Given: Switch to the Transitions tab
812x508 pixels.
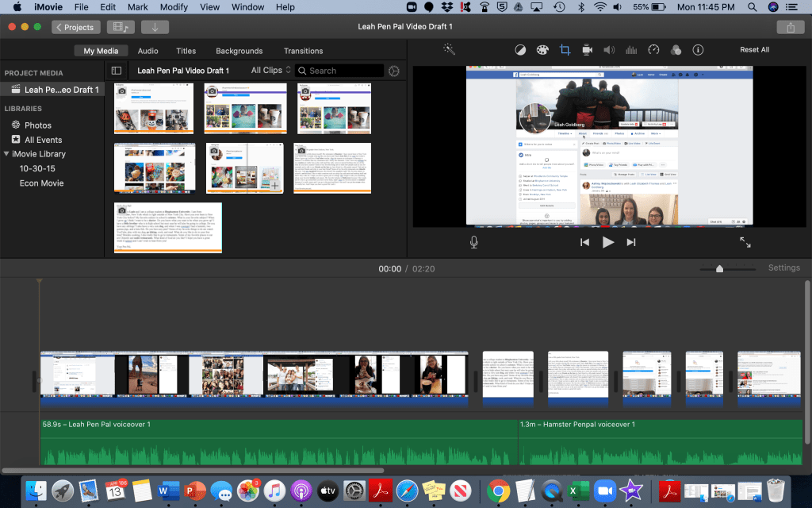Looking at the screenshot, I should pos(303,51).
